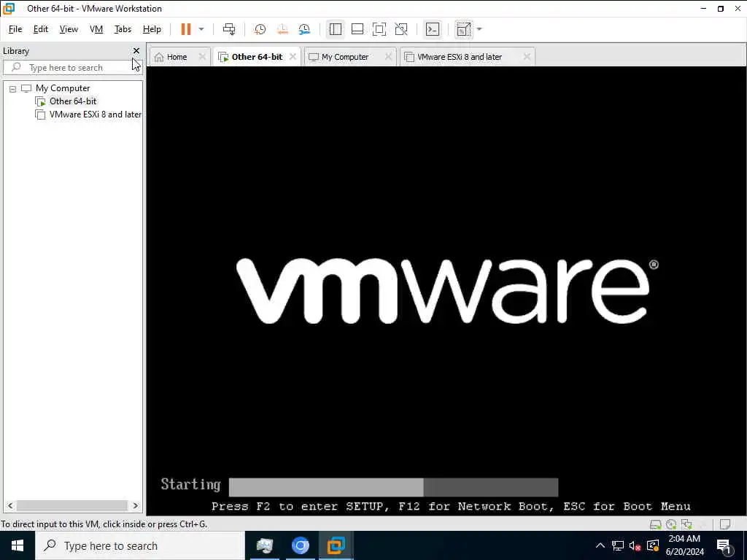This screenshot has height=560, width=747.
Task: Click the library scrollbar left arrow
Action: (x=10, y=506)
